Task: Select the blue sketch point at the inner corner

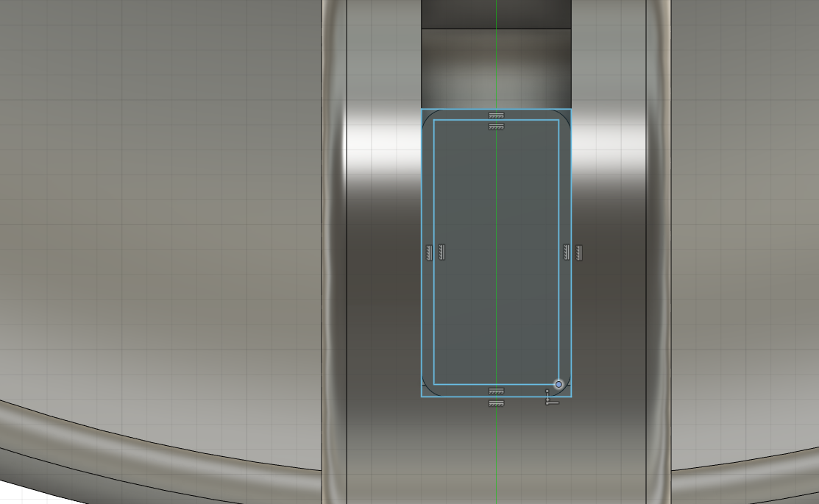Action: (x=559, y=384)
